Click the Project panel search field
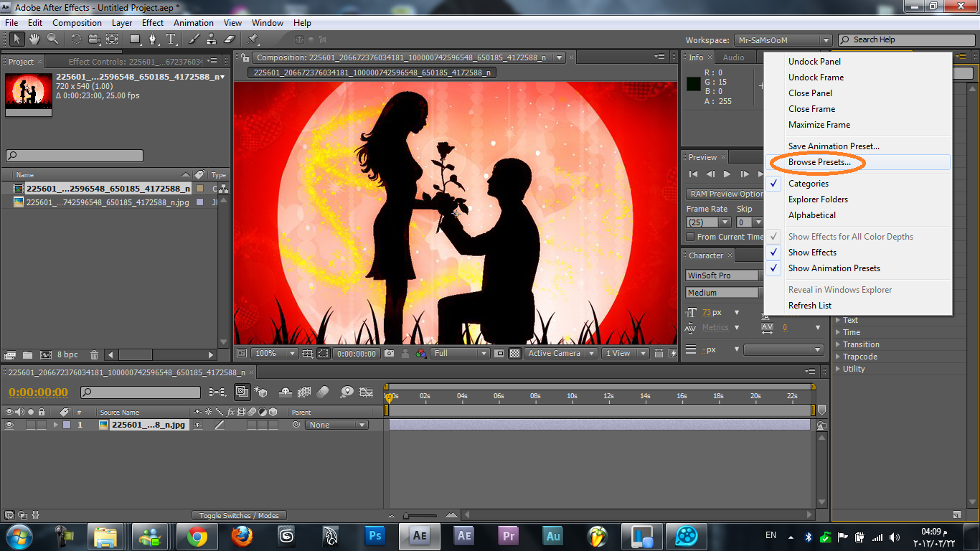 [75, 156]
